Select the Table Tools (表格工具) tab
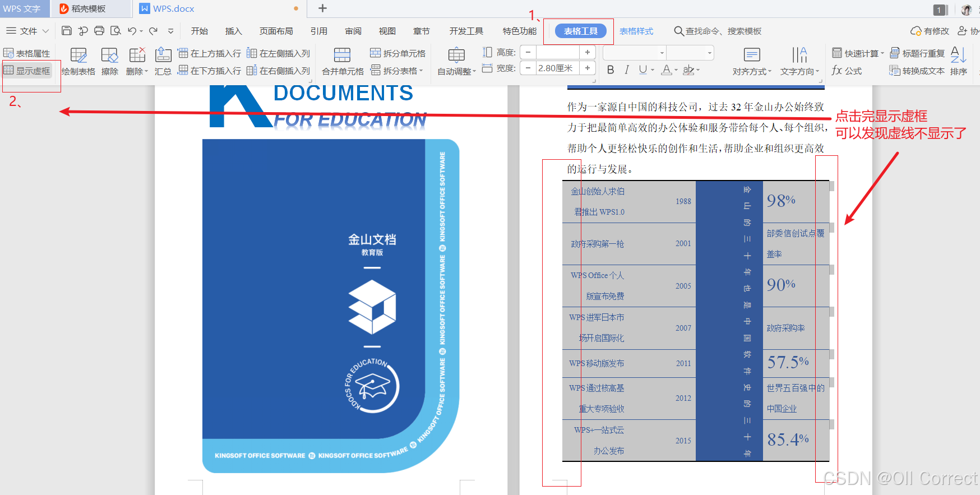This screenshot has height=495, width=980. click(x=581, y=31)
